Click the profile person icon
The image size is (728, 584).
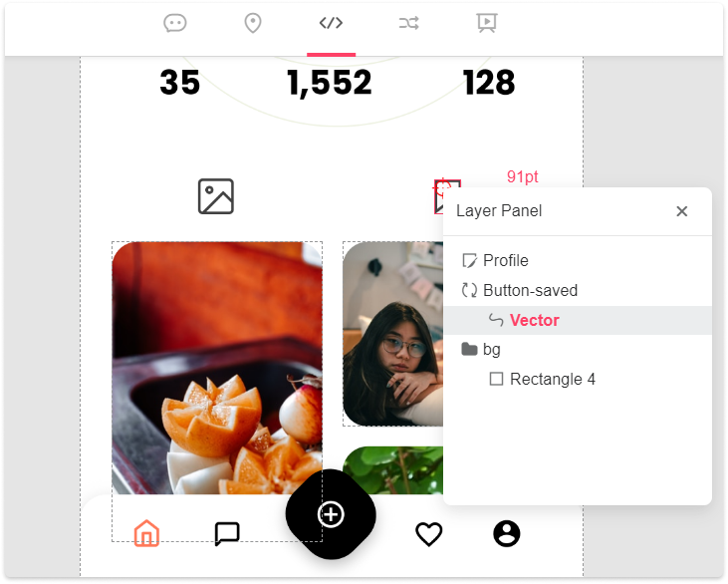coord(507,534)
